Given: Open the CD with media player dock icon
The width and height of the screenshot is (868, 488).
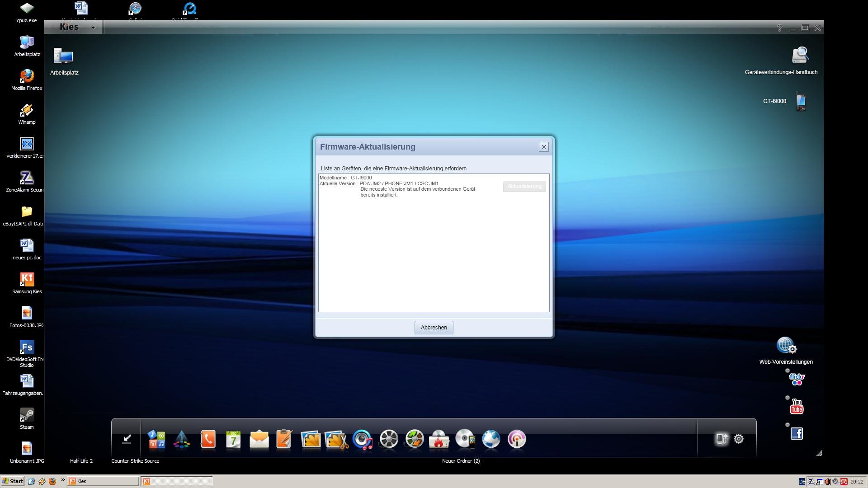Looking at the screenshot, I should click(x=465, y=439).
